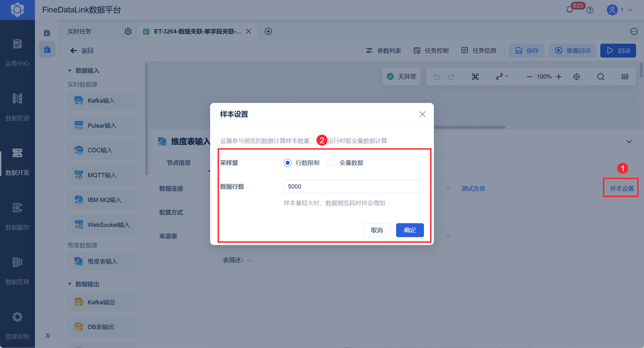The height and width of the screenshot is (348, 644).
Task: Click the 启动 button
Action: 618,50
